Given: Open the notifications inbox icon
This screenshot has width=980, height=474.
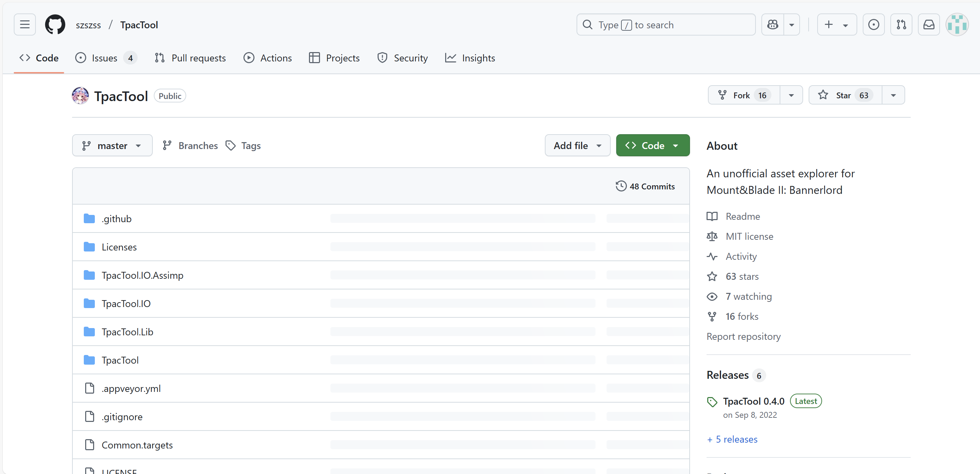Looking at the screenshot, I should (929, 25).
